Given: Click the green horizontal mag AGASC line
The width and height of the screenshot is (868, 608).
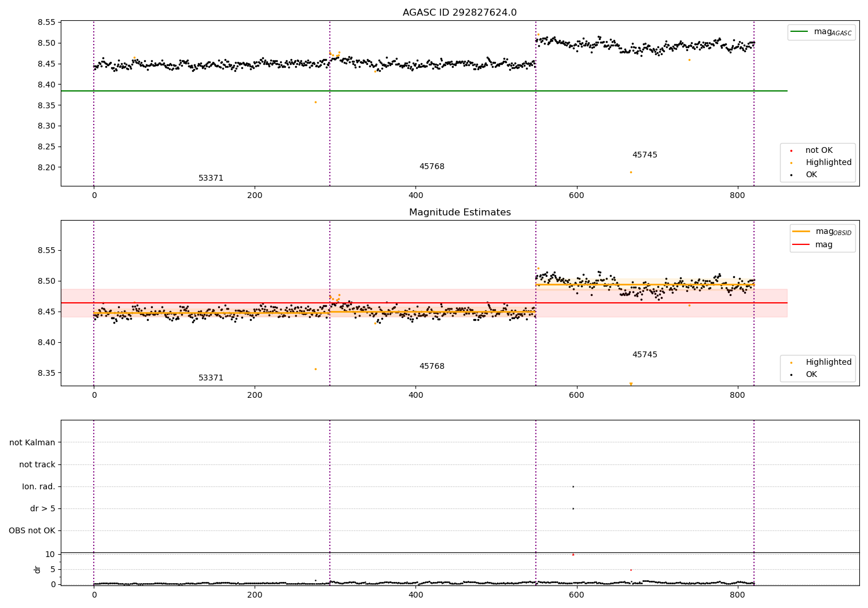Looking at the screenshot, I should (x=424, y=91).
